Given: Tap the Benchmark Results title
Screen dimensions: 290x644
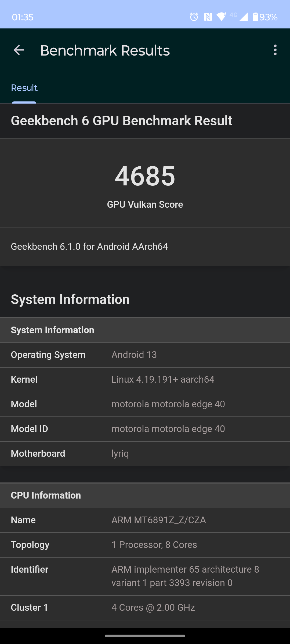Looking at the screenshot, I should [x=105, y=50].
